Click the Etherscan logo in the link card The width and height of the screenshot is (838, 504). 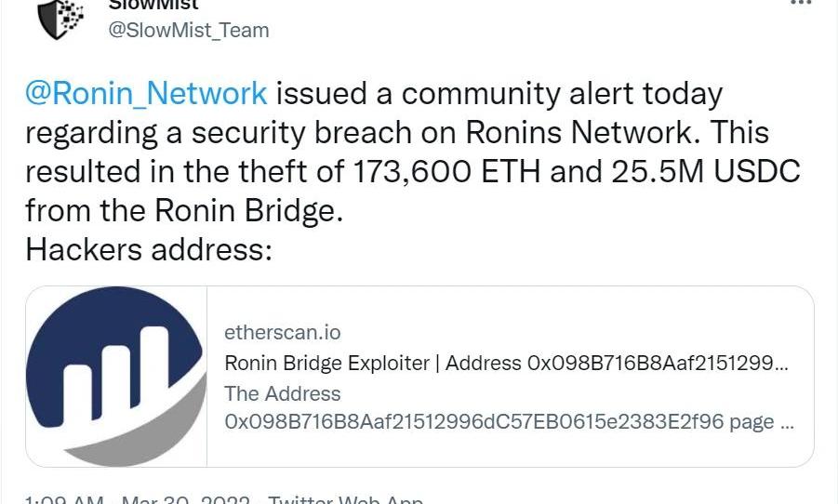click(x=116, y=377)
